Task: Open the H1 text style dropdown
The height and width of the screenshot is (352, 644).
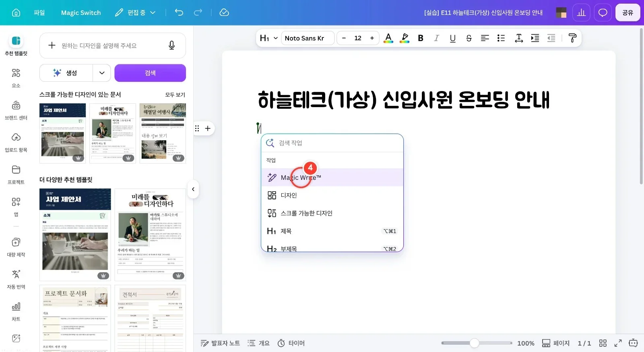Action: [269, 38]
